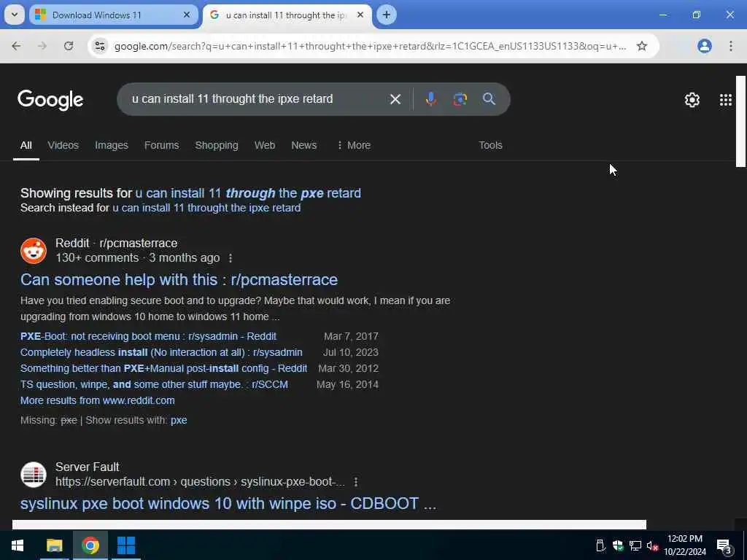The image size is (747, 560).
Task: Open the Windows Start menu
Action: pos(18,545)
